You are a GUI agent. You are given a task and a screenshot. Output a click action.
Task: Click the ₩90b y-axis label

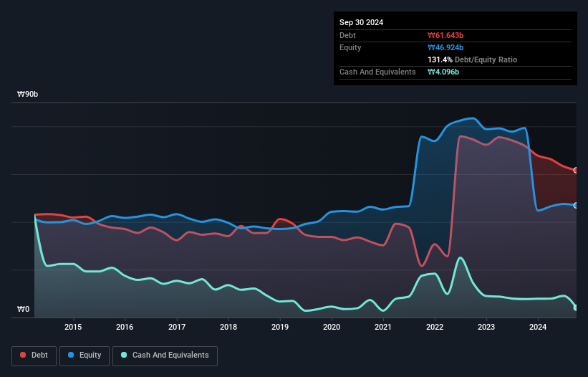point(27,94)
